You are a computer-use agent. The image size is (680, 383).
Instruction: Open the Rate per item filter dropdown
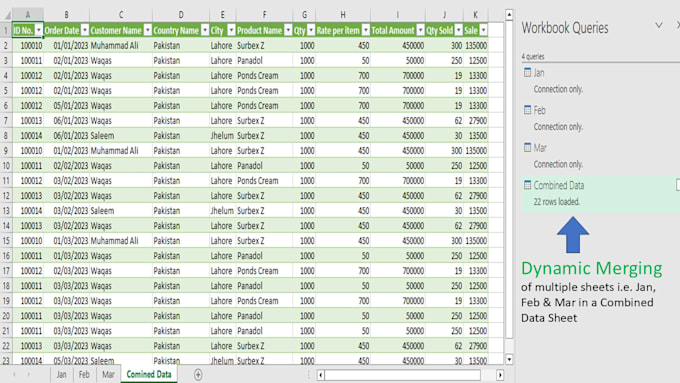366,30
